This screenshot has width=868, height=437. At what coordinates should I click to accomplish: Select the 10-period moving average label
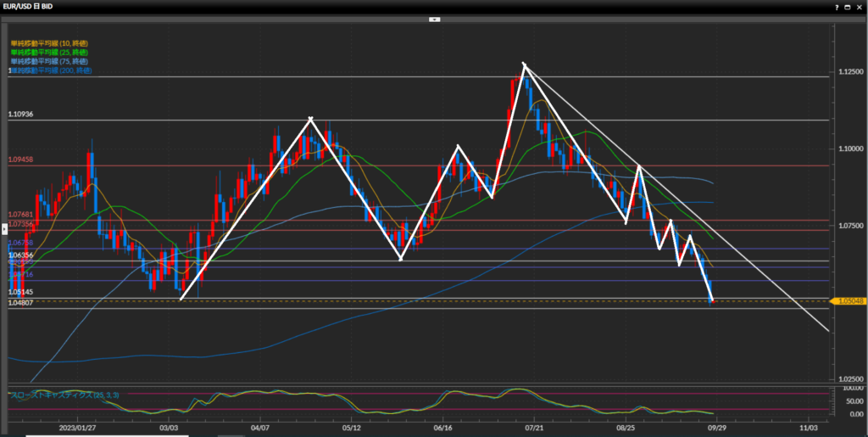tap(50, 42)
